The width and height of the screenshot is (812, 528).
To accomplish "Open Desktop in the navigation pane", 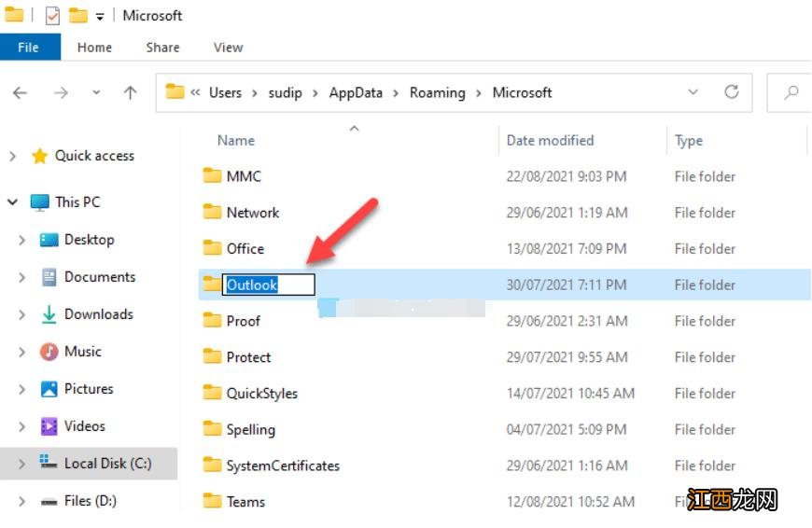I will 89,240.
